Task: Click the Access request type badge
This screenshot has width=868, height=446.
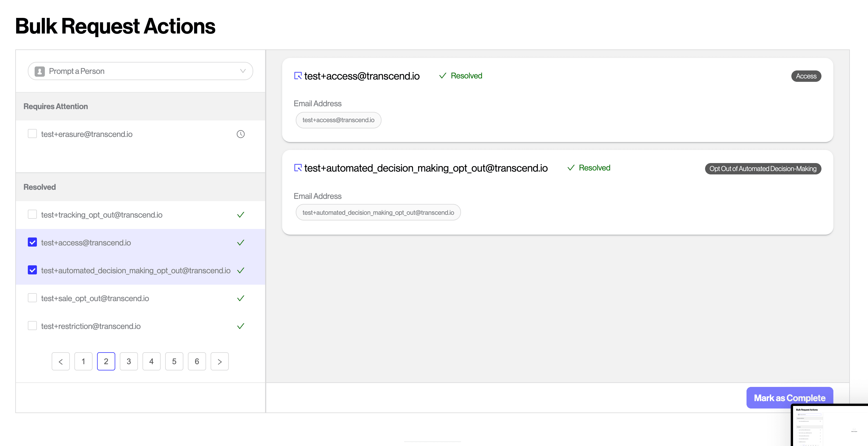Action: pyautogui.click(x=806, y=76)
